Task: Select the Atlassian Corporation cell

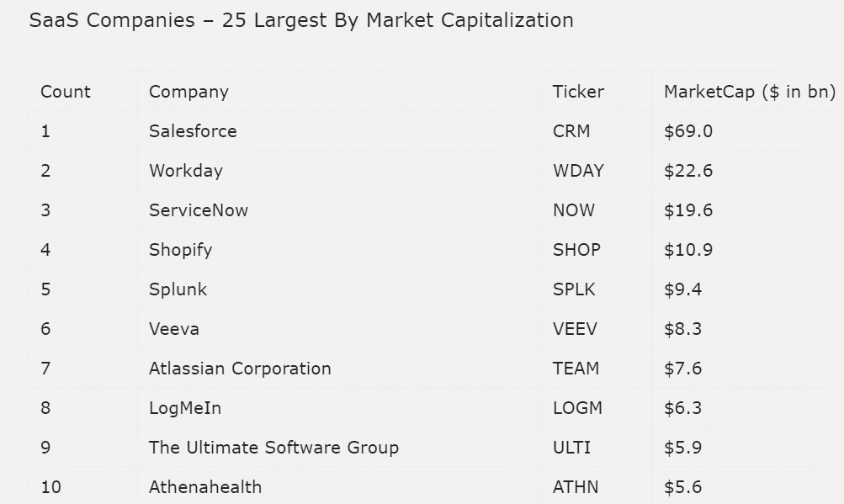Action: pos(240,369)
